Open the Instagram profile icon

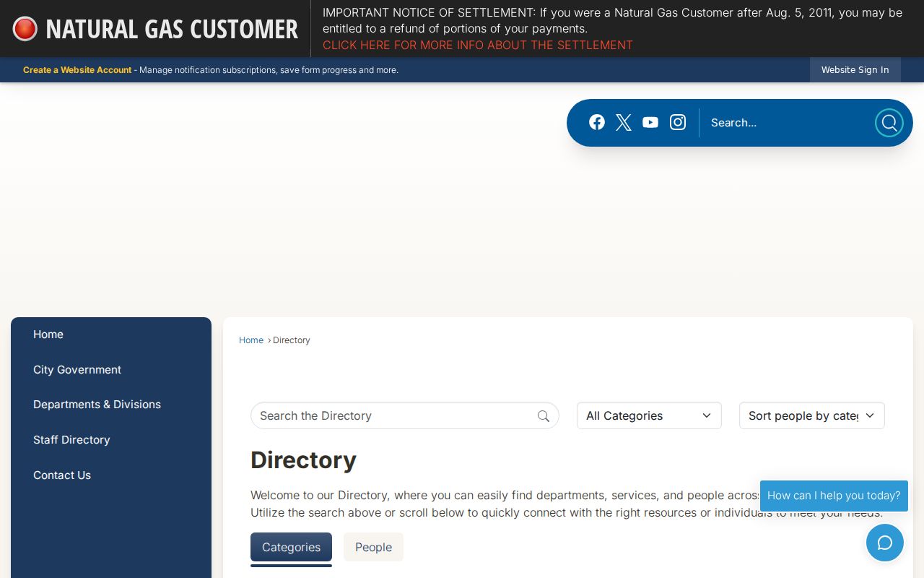coord(678,122)
